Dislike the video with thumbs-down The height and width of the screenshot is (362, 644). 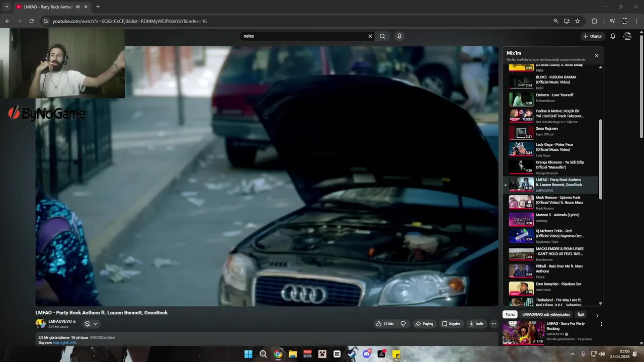click(x=403, y=324)
